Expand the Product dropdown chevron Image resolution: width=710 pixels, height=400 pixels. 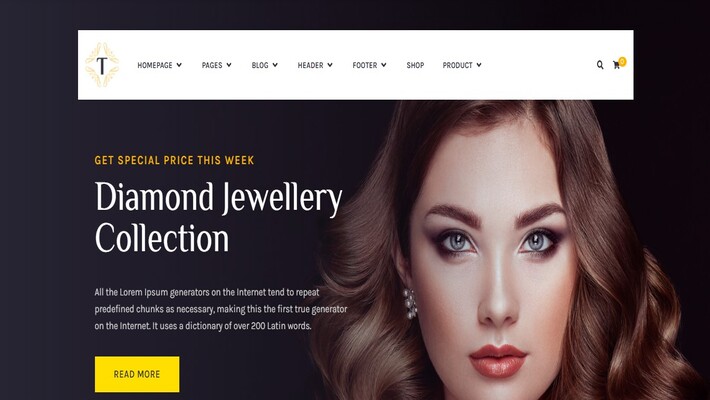tap(479, 65)
